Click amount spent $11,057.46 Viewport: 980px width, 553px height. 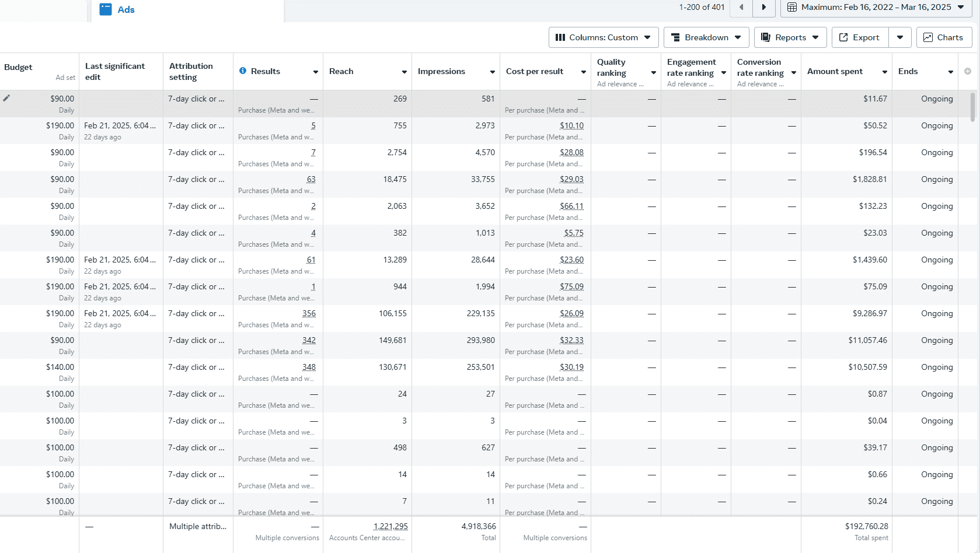[867, 340]
